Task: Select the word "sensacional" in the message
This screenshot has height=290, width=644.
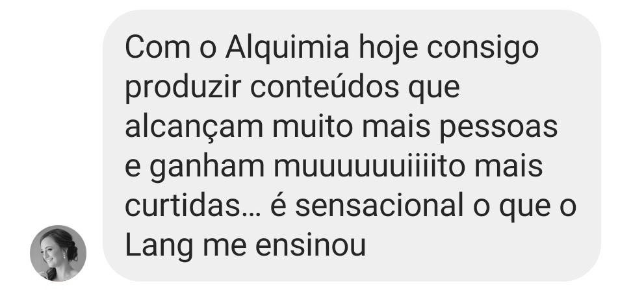Action: [x=379, y=206]
